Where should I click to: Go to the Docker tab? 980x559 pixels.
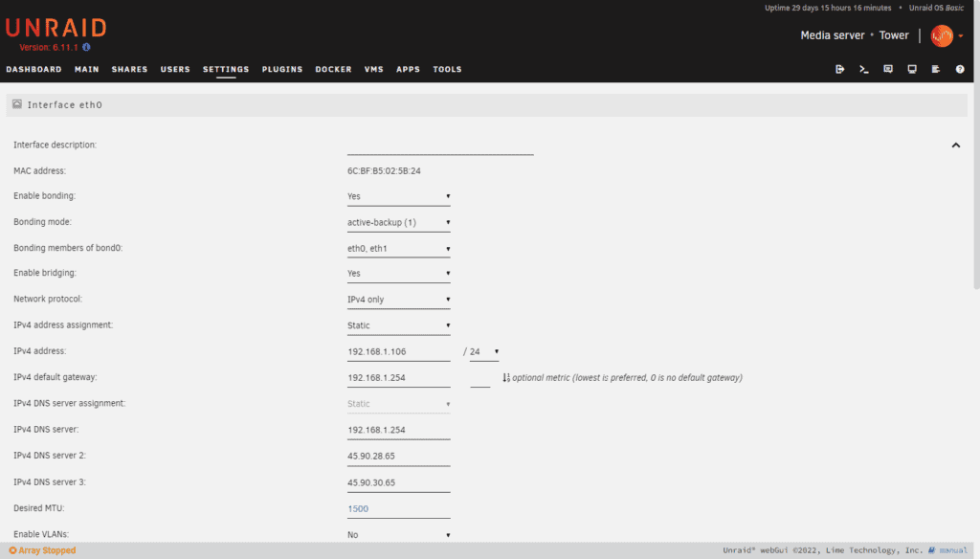[x=333, y=69]
